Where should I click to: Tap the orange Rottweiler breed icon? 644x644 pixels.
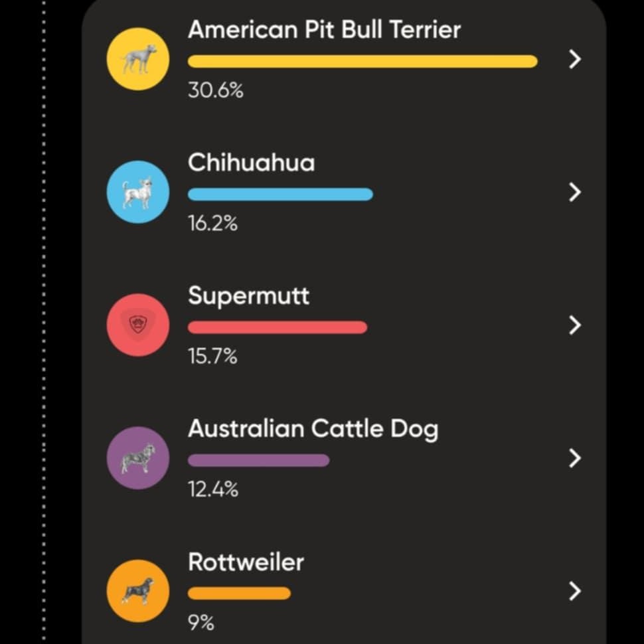(138, 591)
